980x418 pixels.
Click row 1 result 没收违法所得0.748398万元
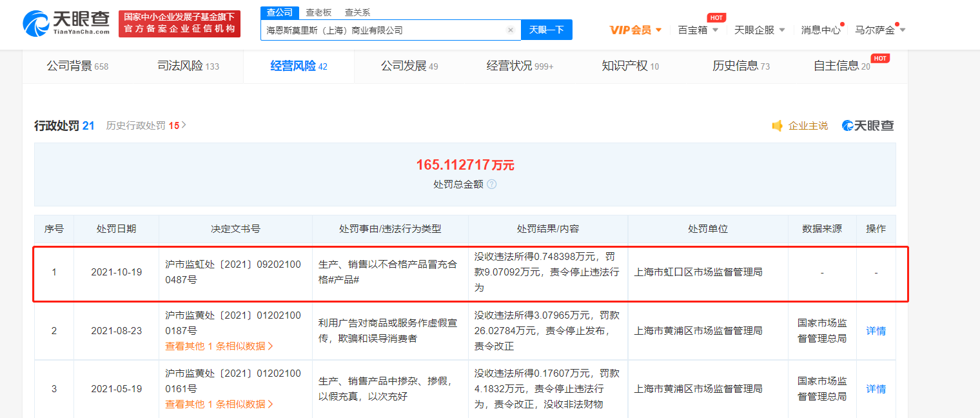(x=547, y=272)
